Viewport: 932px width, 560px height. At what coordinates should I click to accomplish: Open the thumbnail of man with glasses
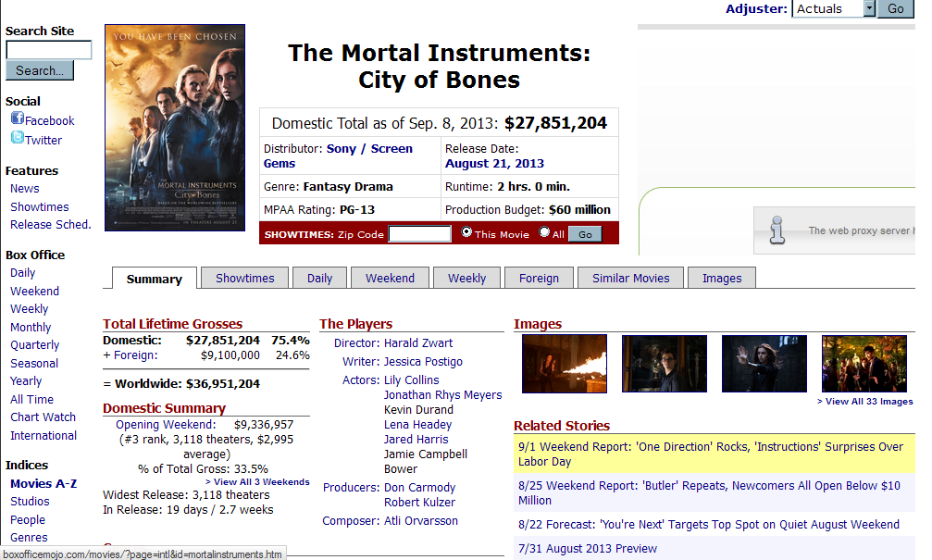point(664,363)
